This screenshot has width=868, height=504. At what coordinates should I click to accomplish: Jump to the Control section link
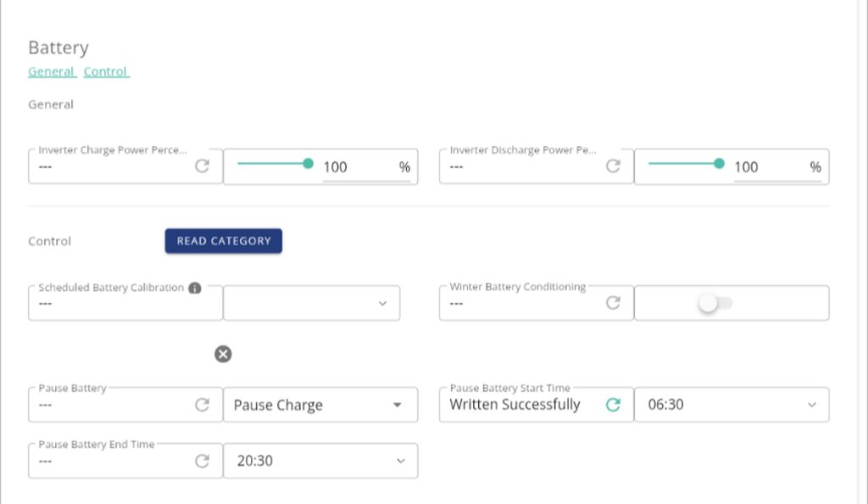point(106,72)
